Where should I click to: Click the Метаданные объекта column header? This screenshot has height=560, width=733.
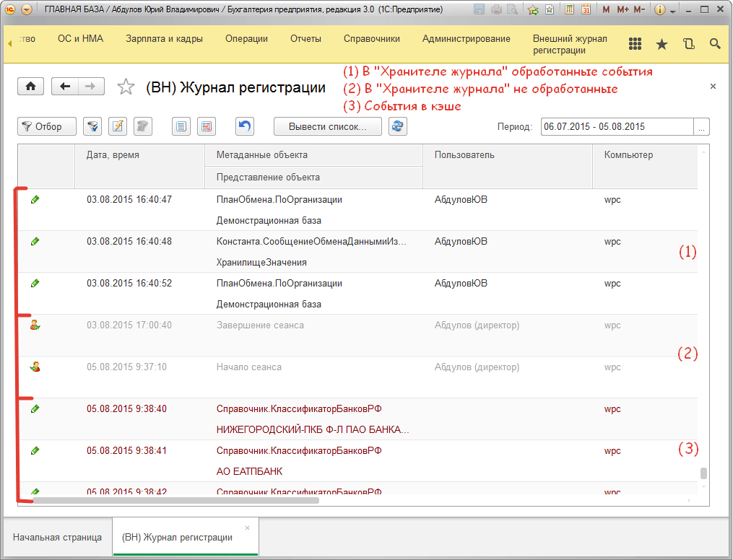point(313,155)
